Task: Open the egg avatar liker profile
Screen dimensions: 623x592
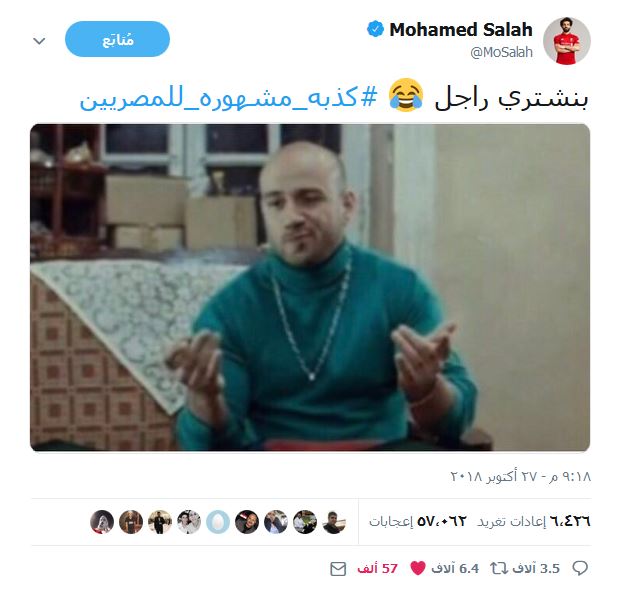Action: (218, 522)
